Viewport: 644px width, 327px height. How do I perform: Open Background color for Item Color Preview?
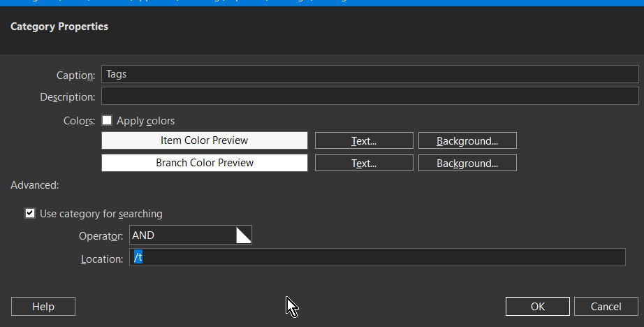tap(467, 140)
